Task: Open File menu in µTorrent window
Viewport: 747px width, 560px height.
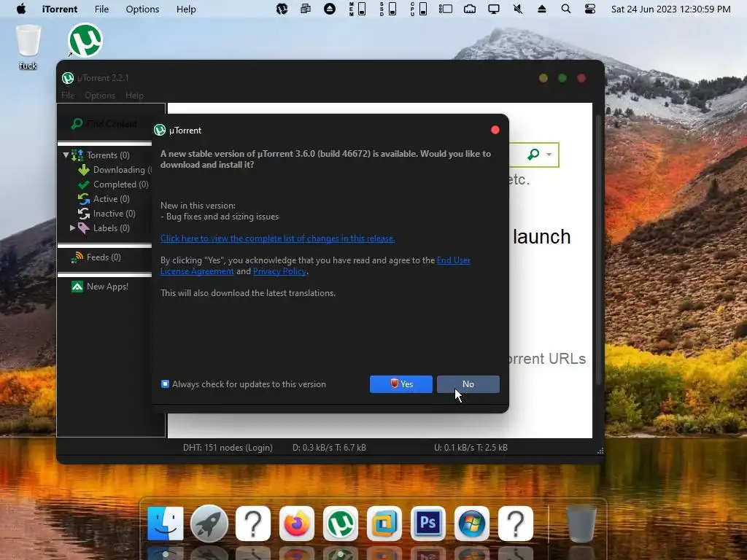Action: pos(68,96)
